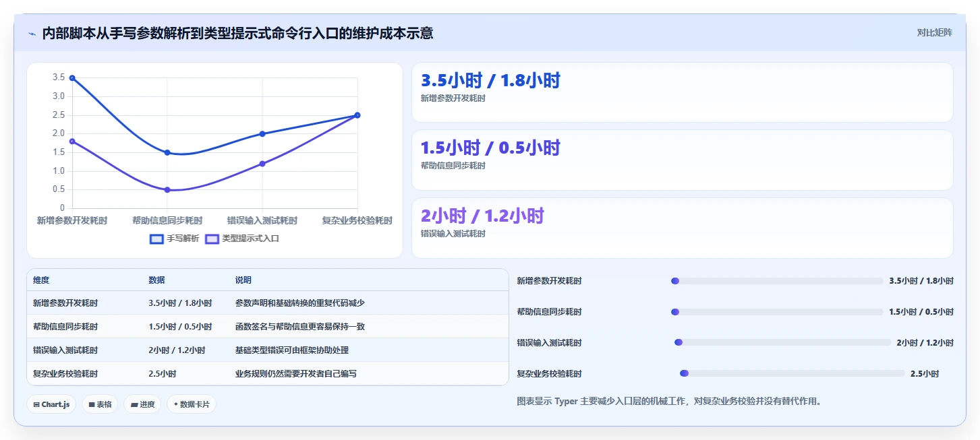
Task: Click the page title 内部脚本从手写参数解析
Action: (x=237, y=33)
